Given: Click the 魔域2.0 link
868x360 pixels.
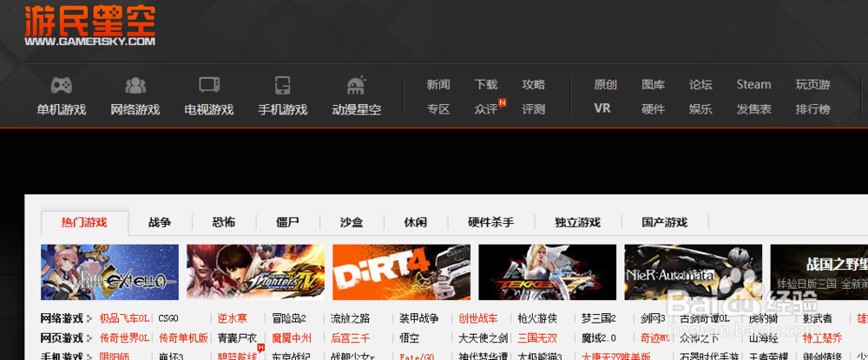Looking at the screenshot, I should point(599,338).
